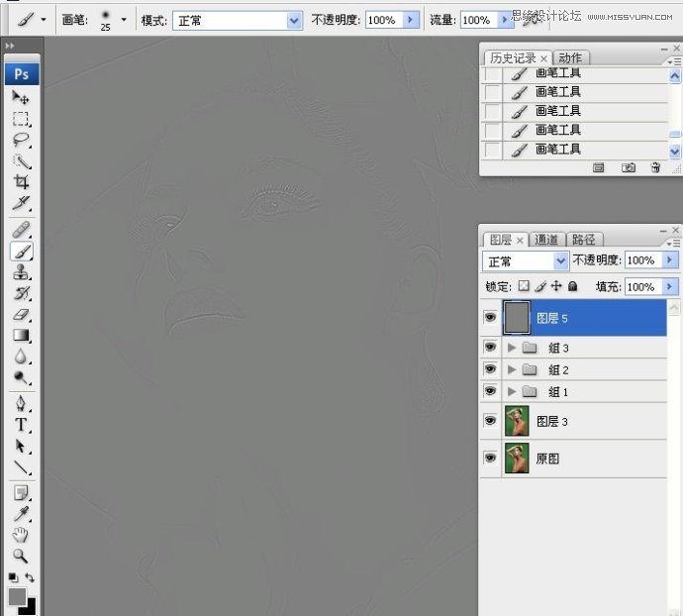Select the Hand tool
Screen dimensions: 683x616
tap(21, 535)
